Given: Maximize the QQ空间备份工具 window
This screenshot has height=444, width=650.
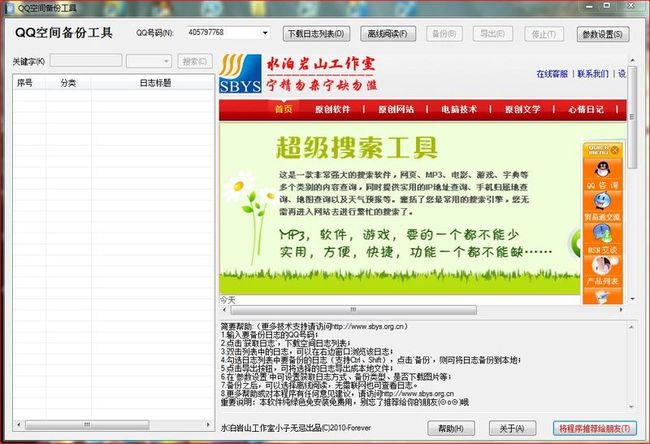Looking at the screenshot, I should point(606,6).
